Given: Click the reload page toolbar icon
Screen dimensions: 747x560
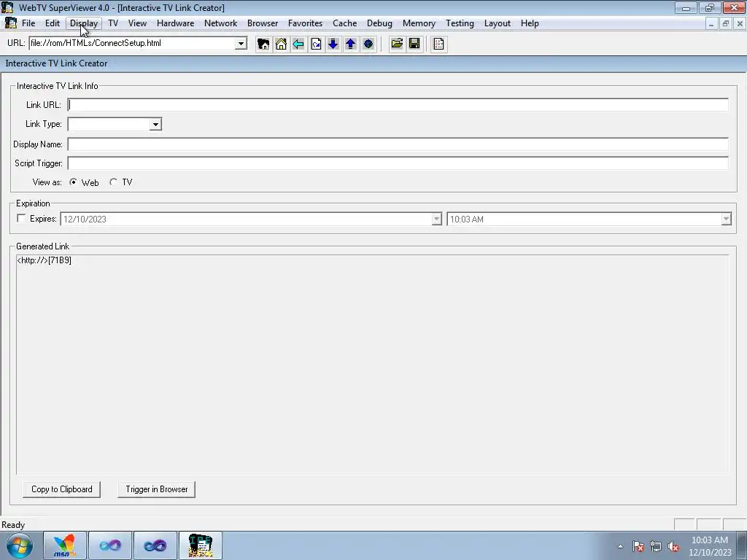Looking at the screenshot, I should (x=316, y=44).
